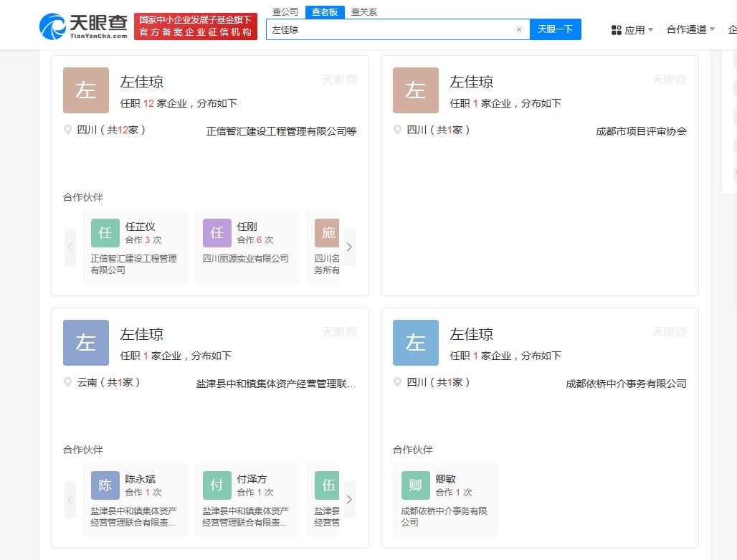
Task: Click the TianYanCha logo
Action: tap(83, 27)
